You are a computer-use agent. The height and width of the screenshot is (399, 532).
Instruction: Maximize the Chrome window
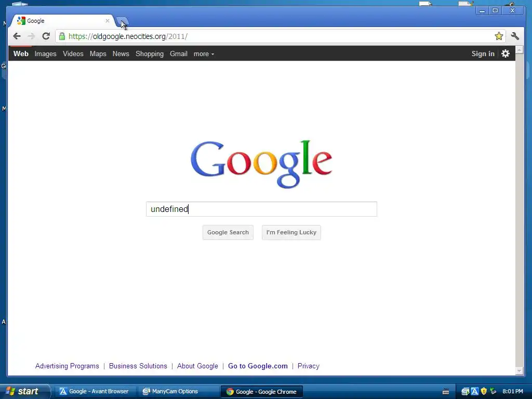point(495,11)
